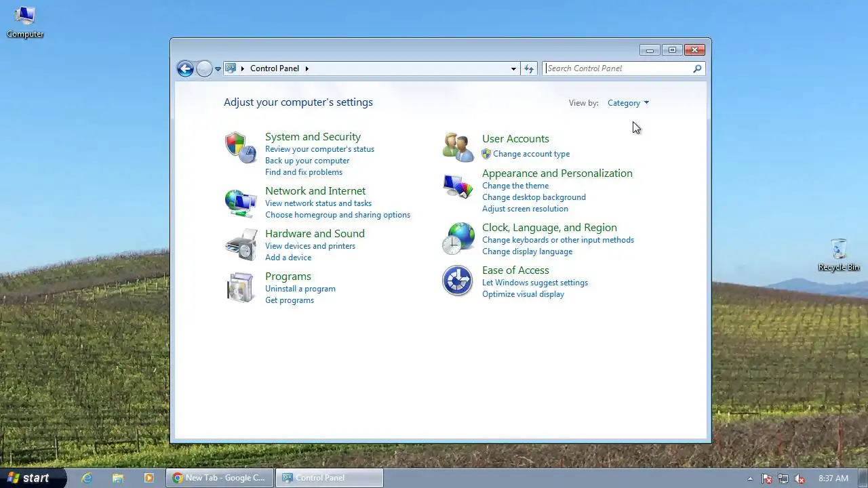The width and height of the screenshot is (868, 488).
Task: Click Back up your computer
Action: (x=307, y=161)
